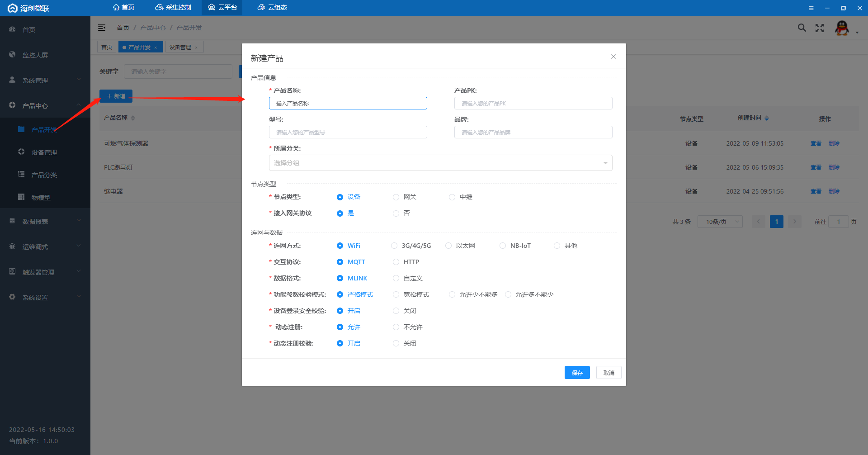Focus the 产品PK input field
Image resolution: width=868 pixels, height=455 pixels.
[533, 103]
